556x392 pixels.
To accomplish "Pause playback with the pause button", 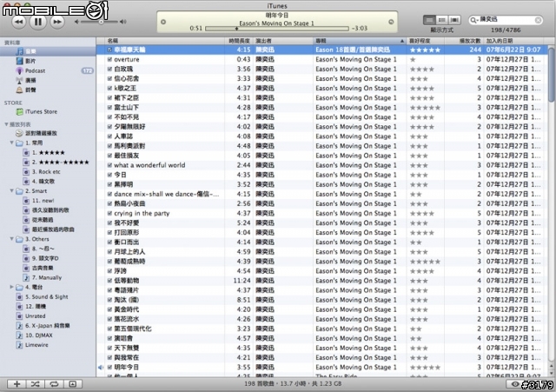I will [x=38, y=22].
